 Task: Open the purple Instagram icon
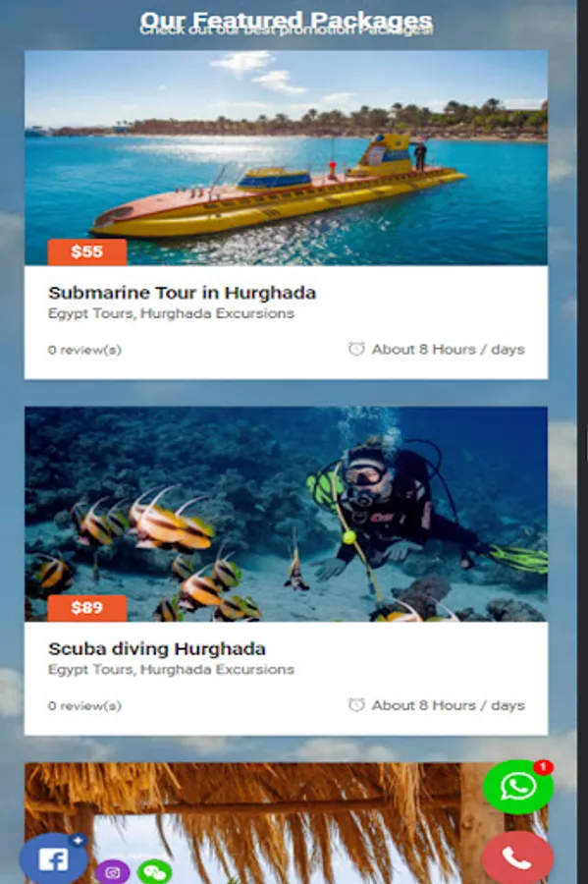tap(113, 872)
